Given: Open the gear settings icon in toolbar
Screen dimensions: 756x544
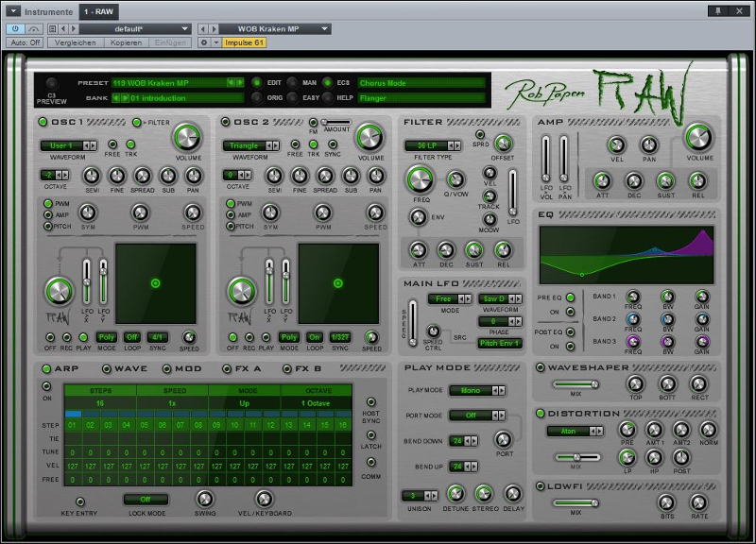Looking at the screenshot, I should [204, 42].
